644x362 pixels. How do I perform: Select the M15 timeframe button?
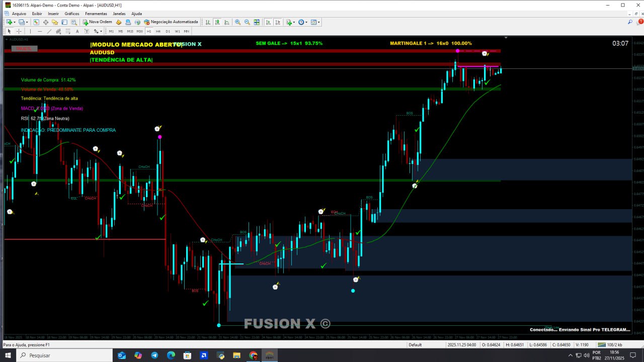click(x=130, y=31)
